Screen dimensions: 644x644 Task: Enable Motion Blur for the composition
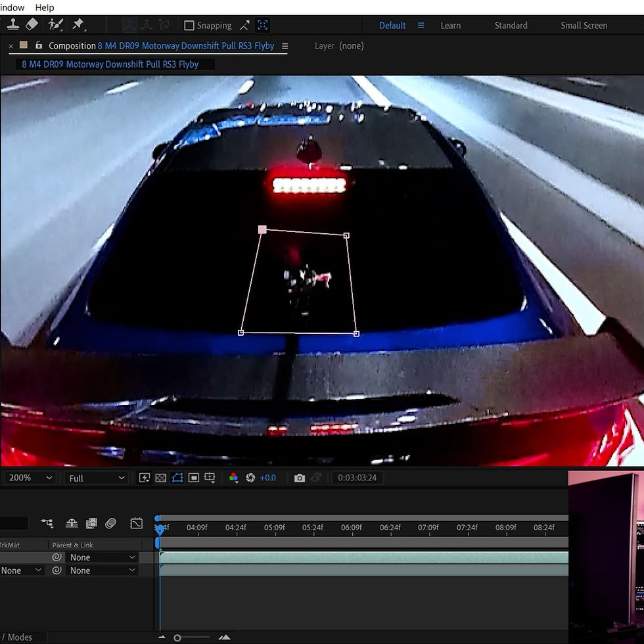[110, 523]
